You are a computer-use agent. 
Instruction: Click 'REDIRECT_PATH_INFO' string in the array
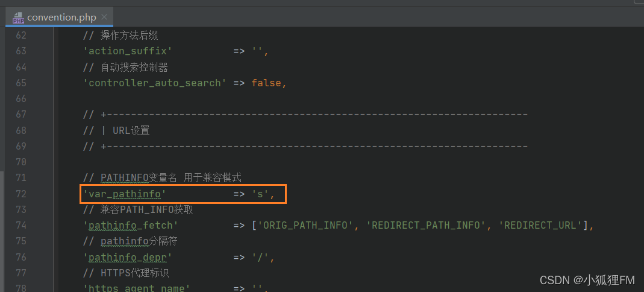(426, 226)
